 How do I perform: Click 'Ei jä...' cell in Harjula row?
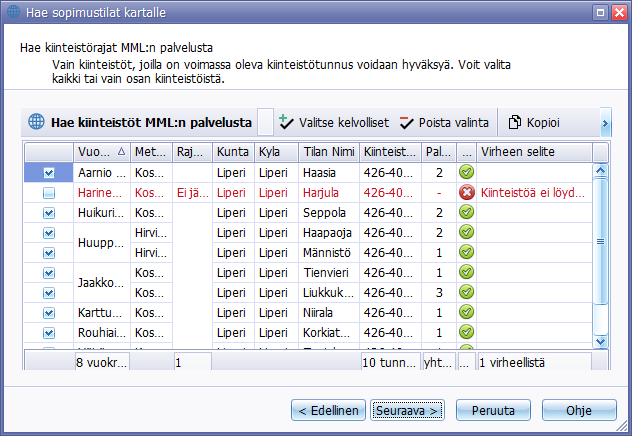pos(192,193)
